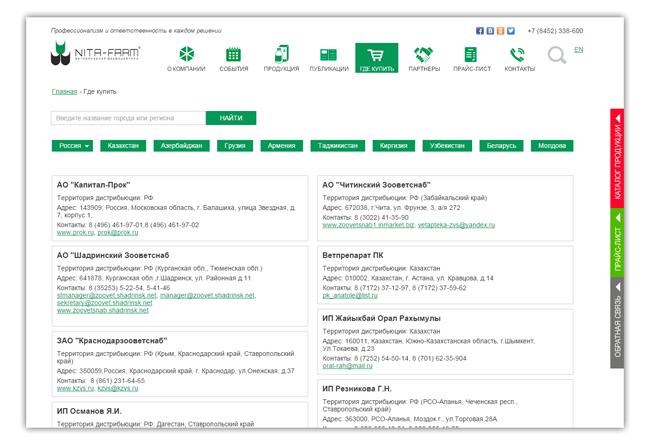
Task: Select the Где купить cart icon
Action: [376, 58]
